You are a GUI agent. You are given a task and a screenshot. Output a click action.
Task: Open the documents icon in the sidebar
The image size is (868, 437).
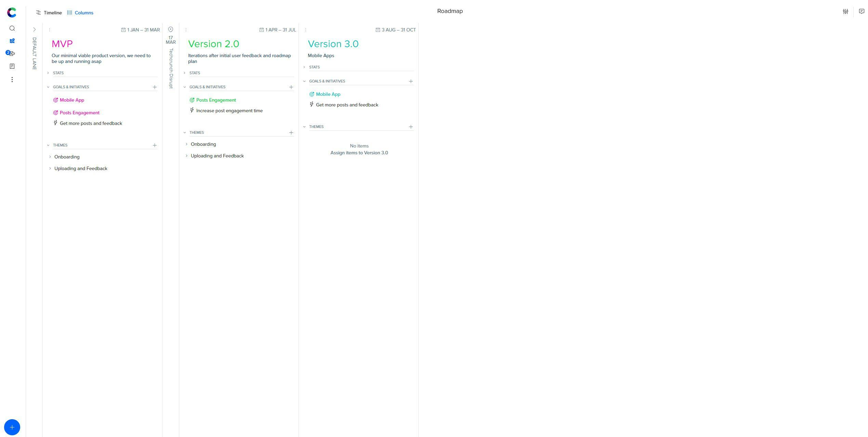click(x=12, y=66)
